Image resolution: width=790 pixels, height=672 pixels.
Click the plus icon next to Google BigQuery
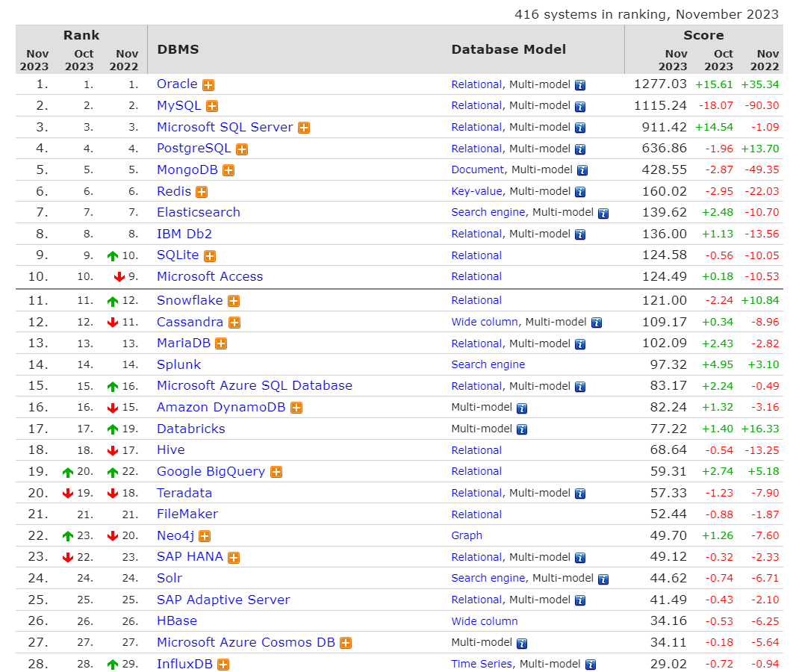(276, 472)
